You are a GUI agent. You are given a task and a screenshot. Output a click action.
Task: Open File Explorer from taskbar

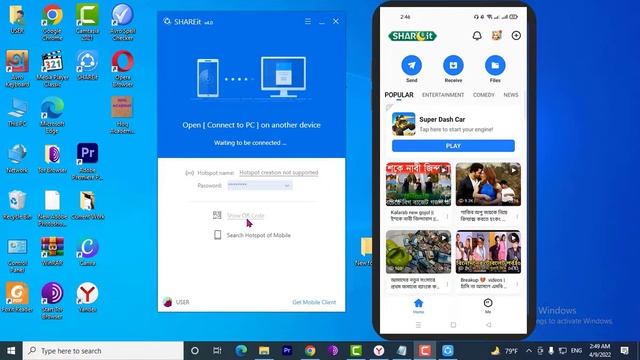click(x=264, y=351)
